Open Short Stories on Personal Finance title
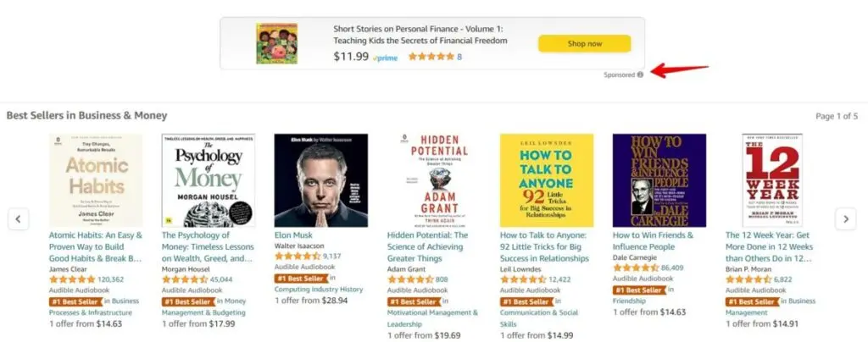The image size is (868, 342). pos(420,34)
